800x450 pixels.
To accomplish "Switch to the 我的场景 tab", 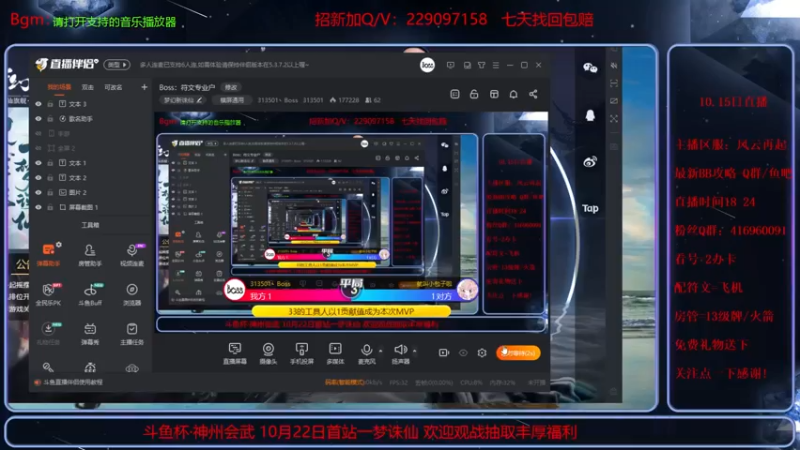I will [x=59, y=87].
